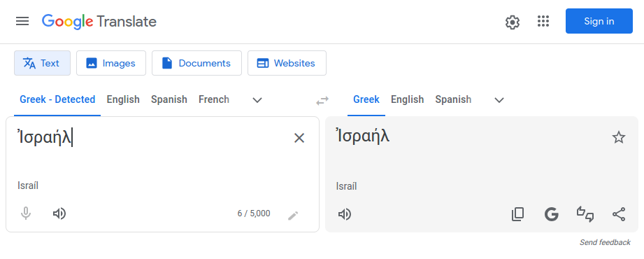Click the source transliteration Israíl

[x=28, y=185]
